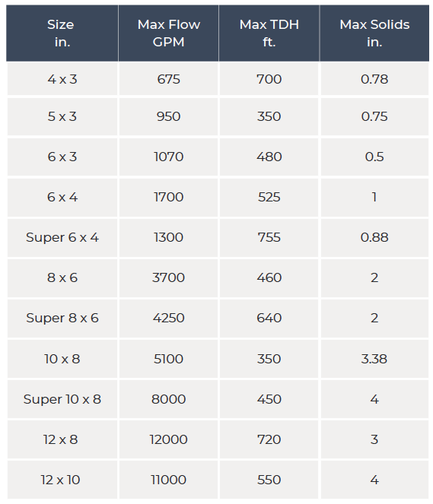Click the 5 x 3 size cell
433x504 pixels.
[x=62, y=116]
